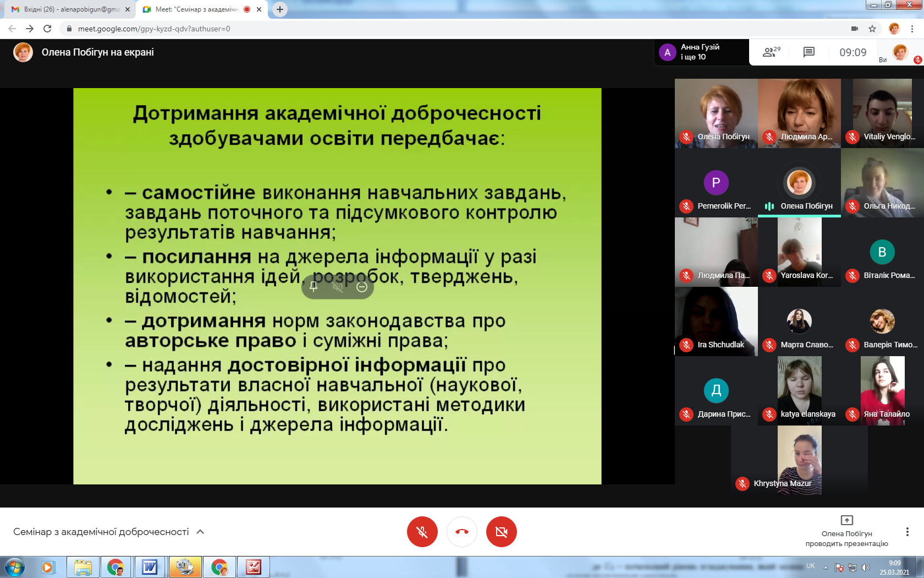Select Khrystyna Mazur's video tile
Screen dimensions: 924x578
799,460
